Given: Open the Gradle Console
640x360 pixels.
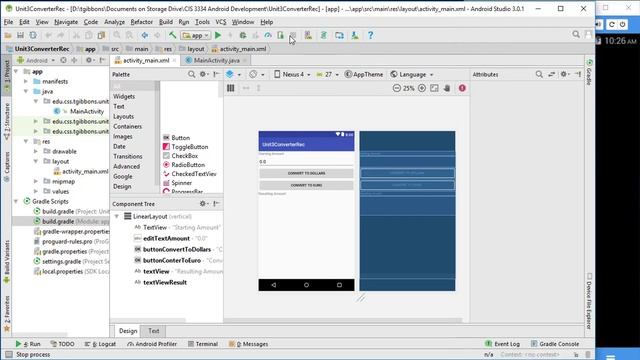Looking at the screenshot, I should (555, 344).
